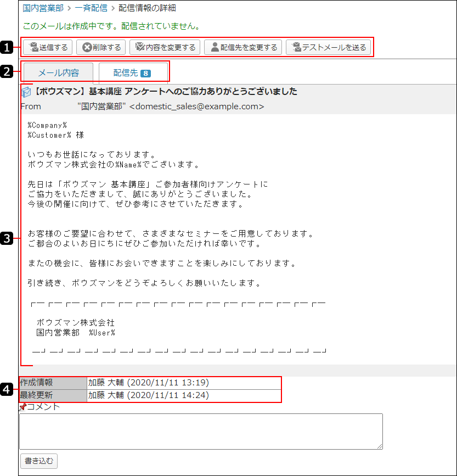The width and height of the screenshot is (457, 476).
Task: Click inside the コメント text area
Action: (x=201, y=431)
